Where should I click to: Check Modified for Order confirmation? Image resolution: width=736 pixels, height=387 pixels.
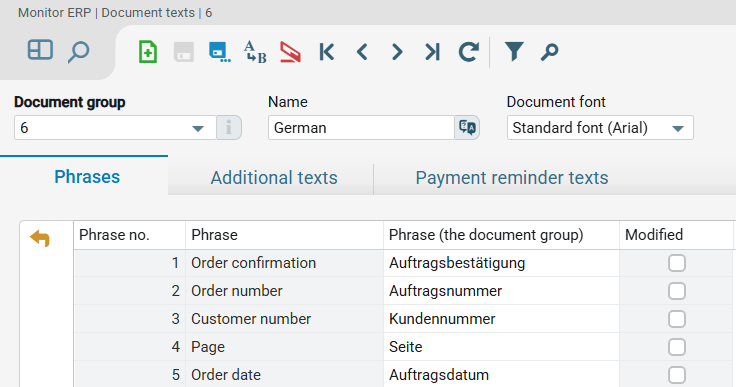coord(677,263)
